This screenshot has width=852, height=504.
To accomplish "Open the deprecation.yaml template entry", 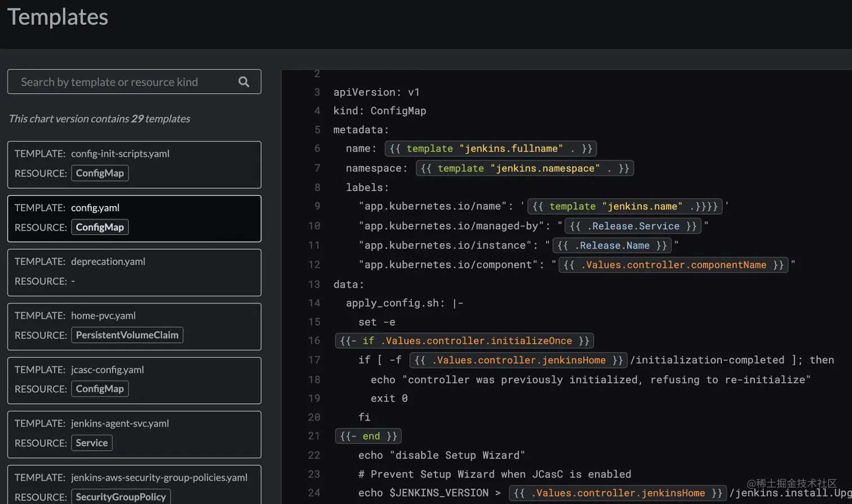I will (134, 272).
